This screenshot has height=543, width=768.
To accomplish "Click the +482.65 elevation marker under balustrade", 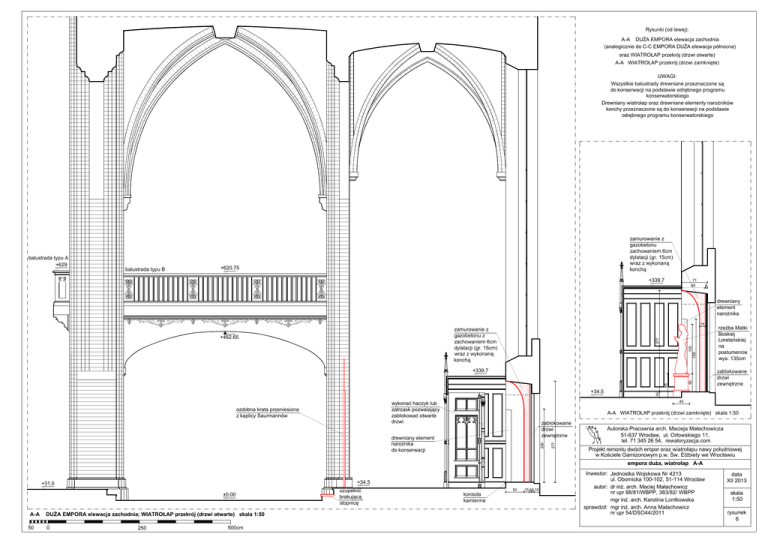I will pos(229,337).
